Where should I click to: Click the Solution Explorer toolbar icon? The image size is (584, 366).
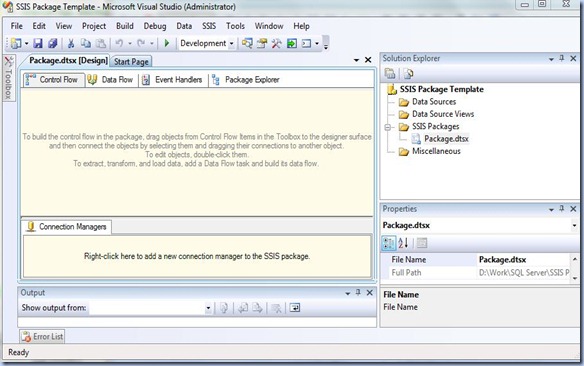[x=247, y=44]
